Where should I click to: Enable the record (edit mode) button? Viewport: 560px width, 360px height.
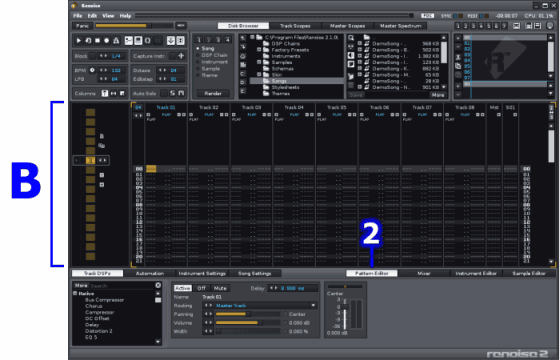106,41
